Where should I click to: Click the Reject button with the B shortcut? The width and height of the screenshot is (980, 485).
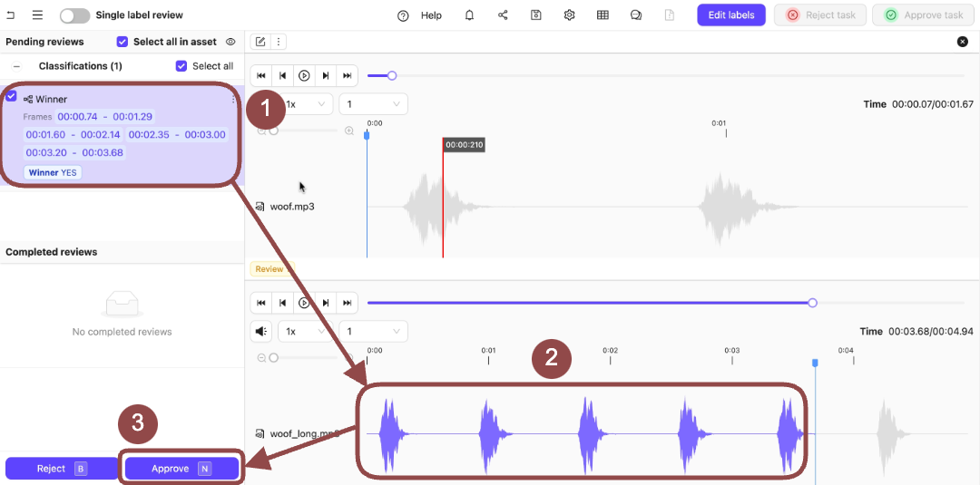[62, 468]
